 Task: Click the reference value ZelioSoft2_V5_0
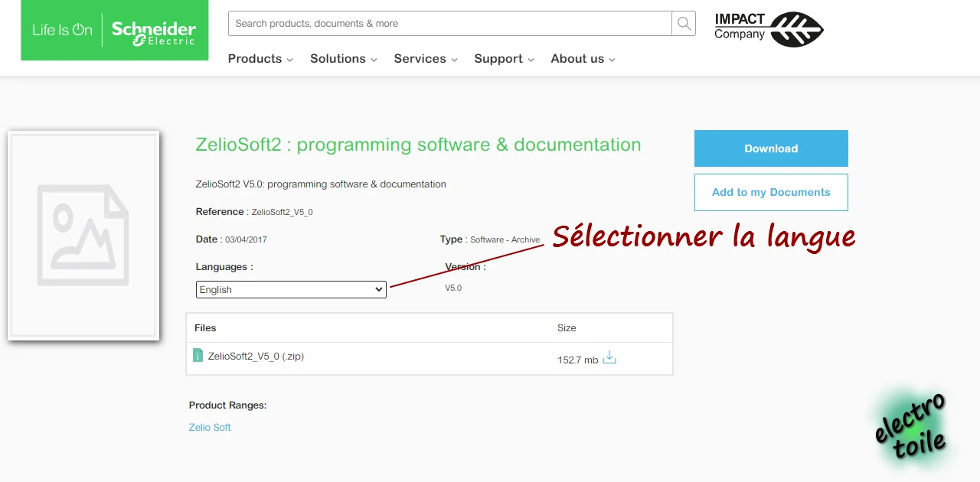282,212
